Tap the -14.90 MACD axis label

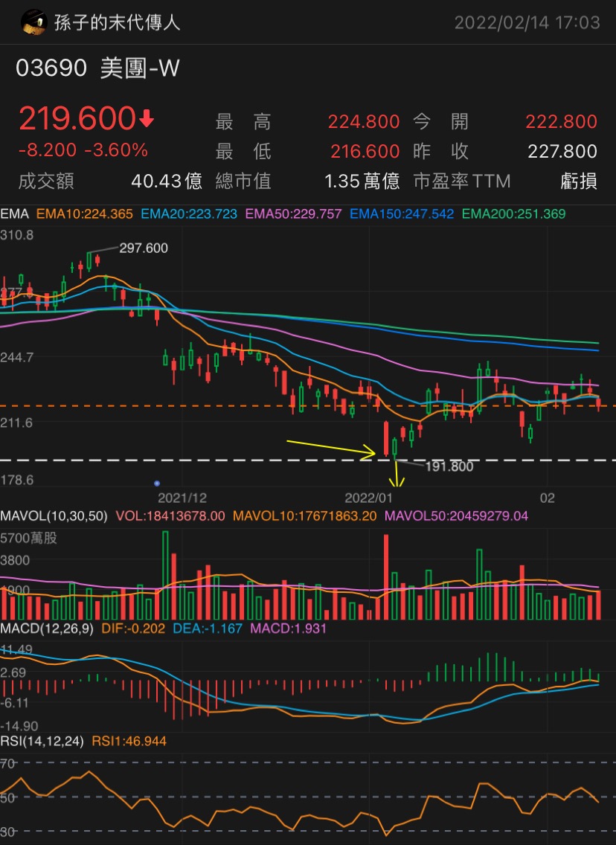pos(19,726)
